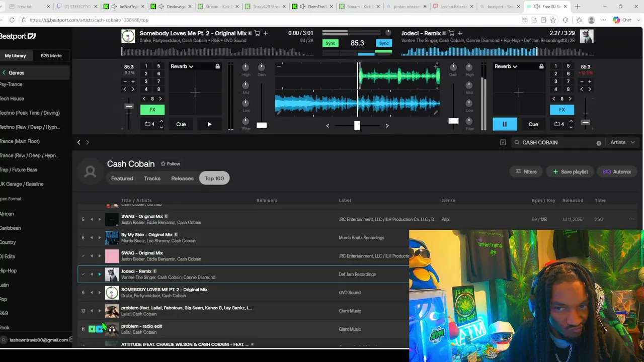Hit the right deck Cue button
The height and width of the screenshot is (362, 644).
pos(533,124)
